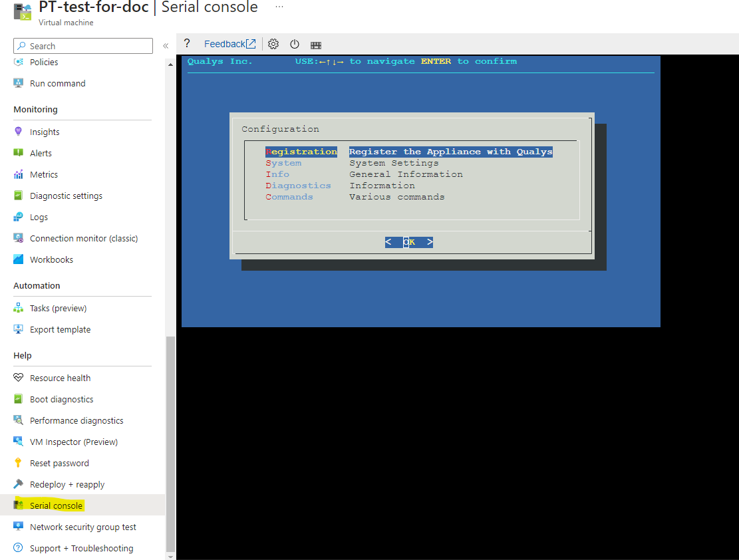Click the Workbooks icon
Viewport: 739px width, 560px height.
tap(19, 259)
